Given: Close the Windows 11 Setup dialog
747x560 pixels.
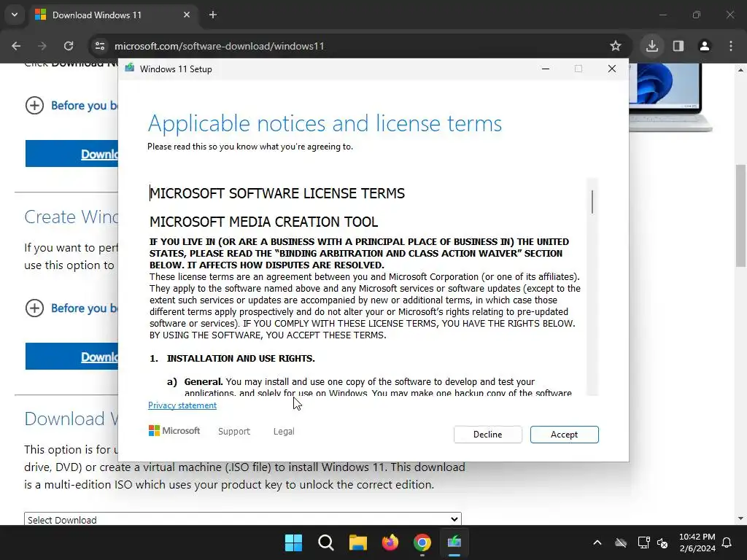Looking at the screenshot, I should pos(612,69).
